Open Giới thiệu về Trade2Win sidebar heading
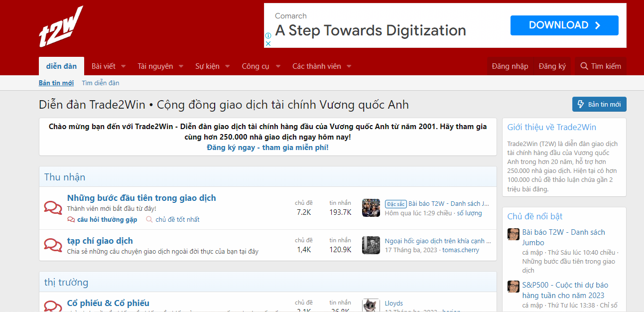644x312 pixels. tap(552, 127)
